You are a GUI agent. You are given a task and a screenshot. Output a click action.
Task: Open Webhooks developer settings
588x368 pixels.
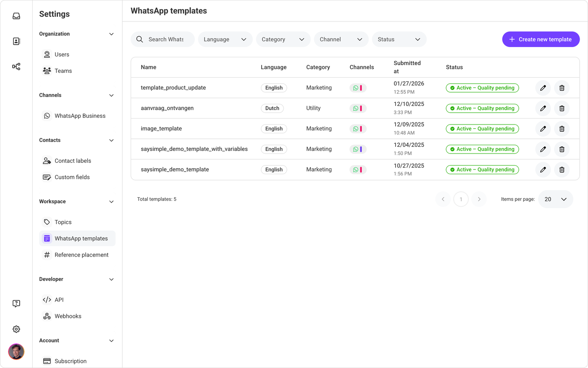[x=68, y=316]
